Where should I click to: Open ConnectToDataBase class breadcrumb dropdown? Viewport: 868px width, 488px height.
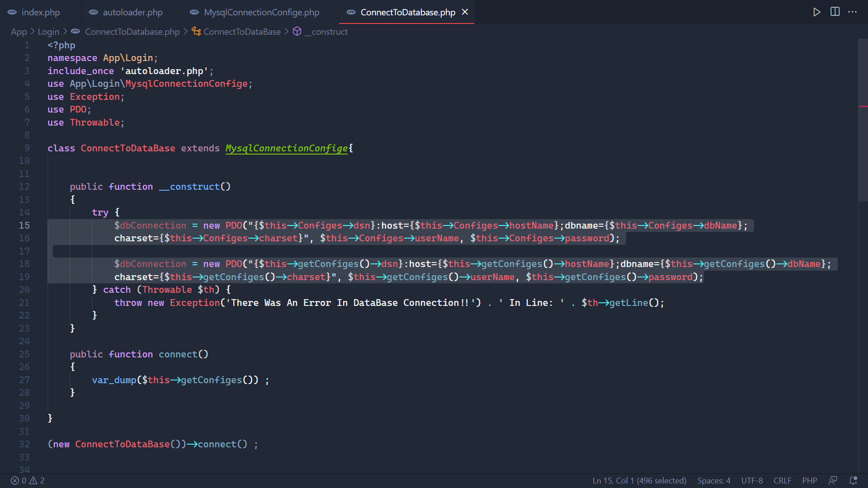coord(242,32)
